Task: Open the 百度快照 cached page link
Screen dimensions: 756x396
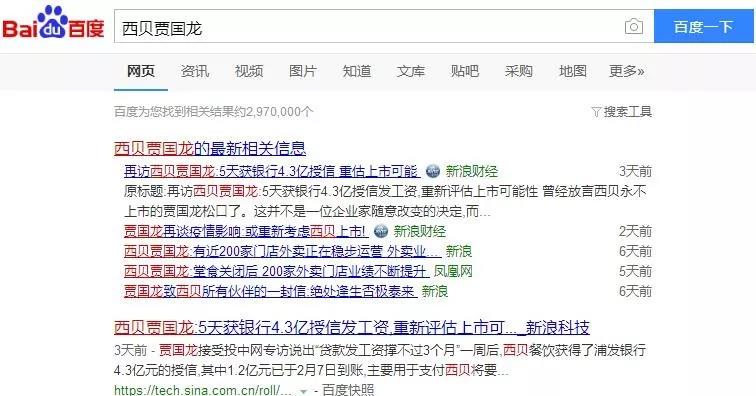Action: [x=348, y=390]
